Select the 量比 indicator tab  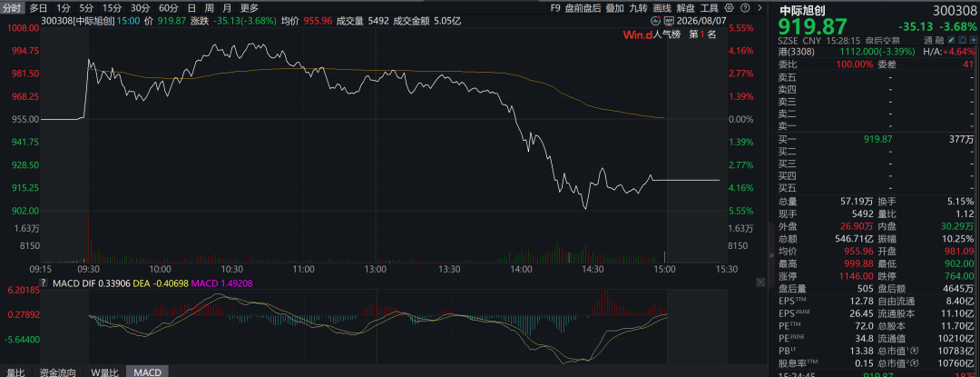pos(14,372)
